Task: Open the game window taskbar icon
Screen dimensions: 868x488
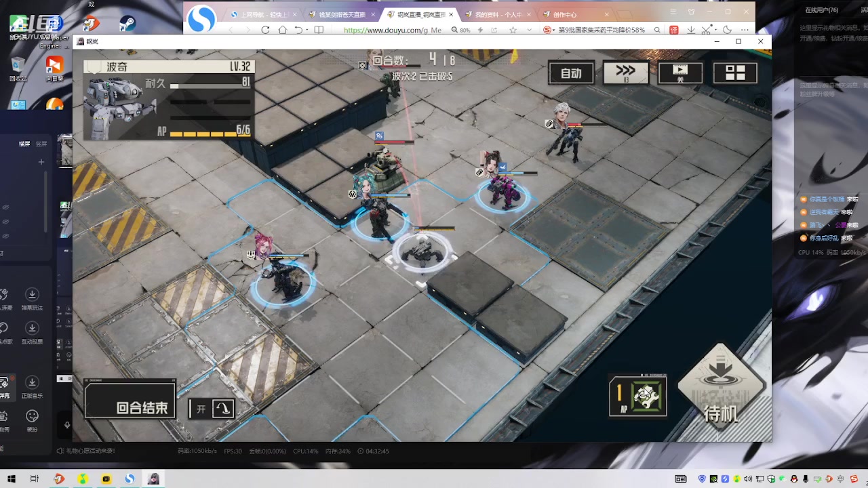Action: point(154,479)
